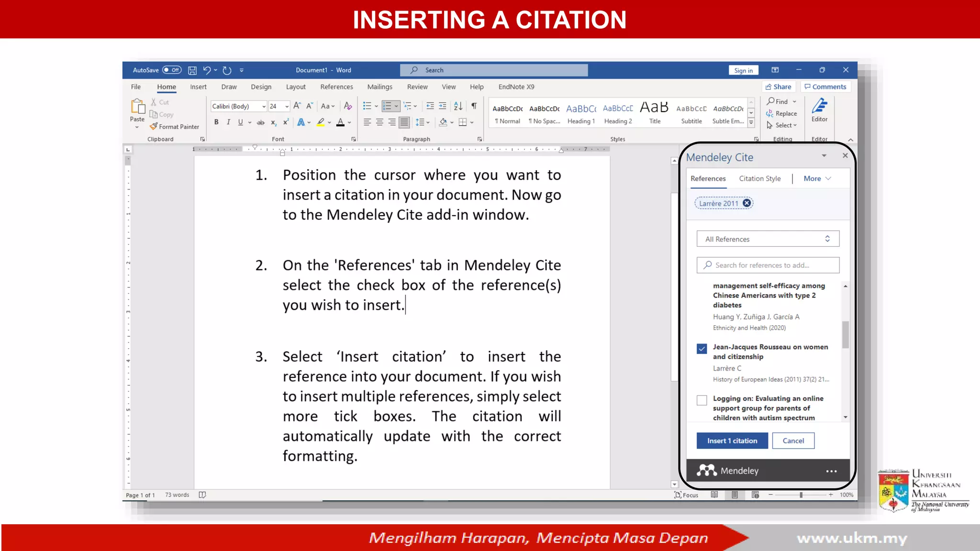The height and width of the screenshot is (551, 980).
Task: Click Format Painter
Action: click(174, 127)
